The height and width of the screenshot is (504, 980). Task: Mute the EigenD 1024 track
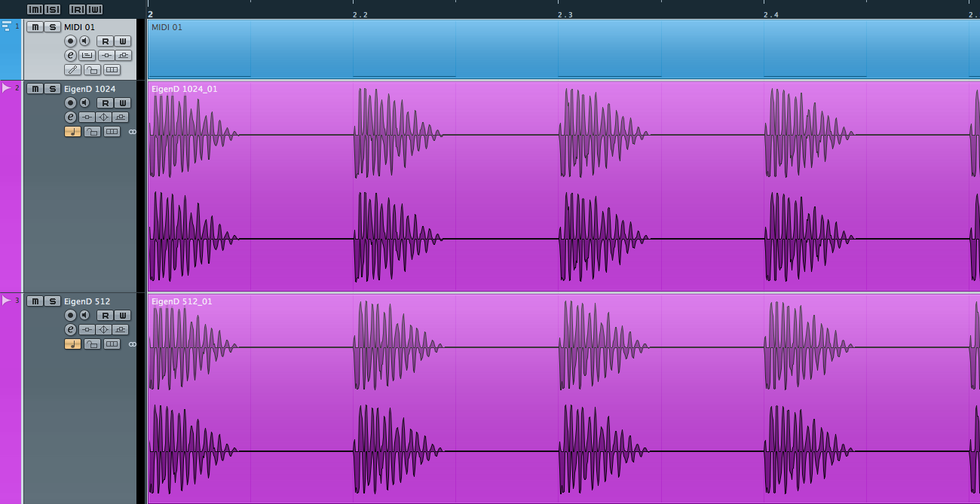pyautogui.click(x=35, y=89)
